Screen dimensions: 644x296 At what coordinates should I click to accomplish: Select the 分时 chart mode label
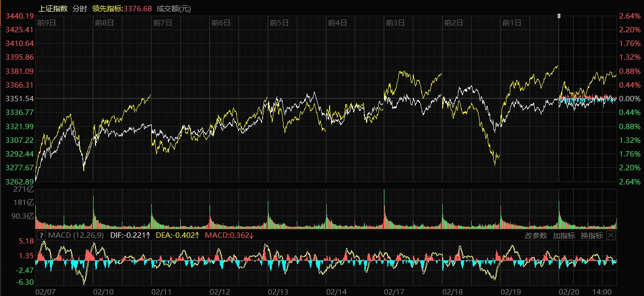coord(79,9)
